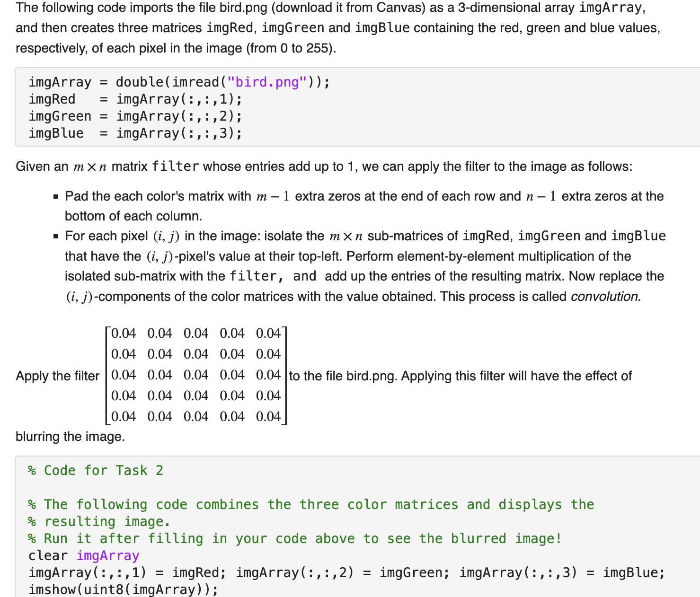Click the monospace word "filter" after "matrix"
The image size is (700, 597).
coord(175,167)
